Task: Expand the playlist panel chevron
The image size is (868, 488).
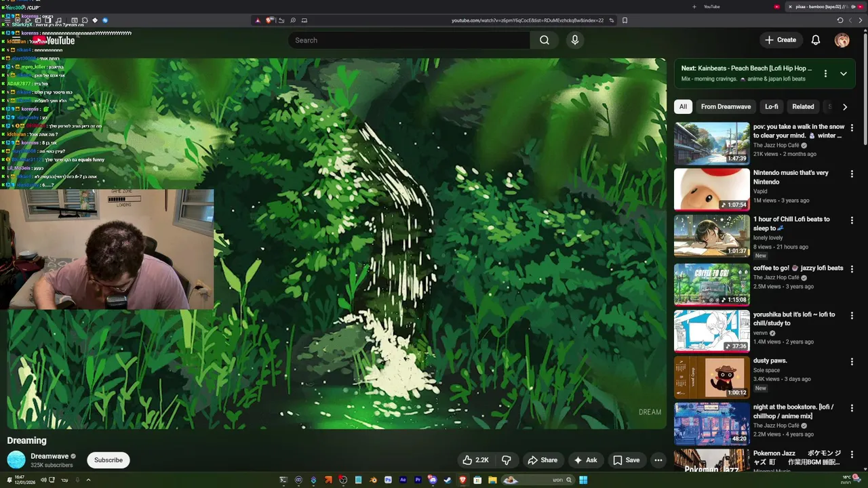Action: coord(844,73)
